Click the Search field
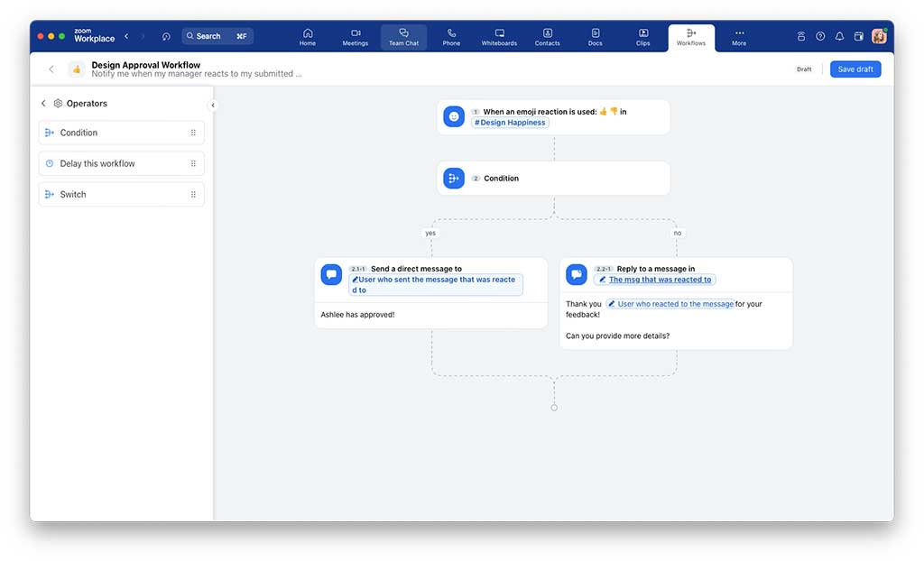Viewport: 924px width, 561px height. tap(217, 36)
